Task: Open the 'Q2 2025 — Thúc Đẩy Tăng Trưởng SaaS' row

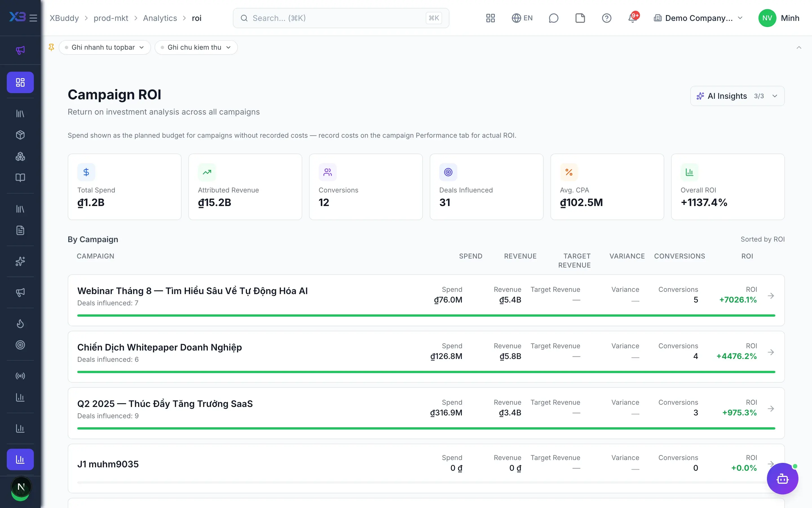Action: point(426,413)
